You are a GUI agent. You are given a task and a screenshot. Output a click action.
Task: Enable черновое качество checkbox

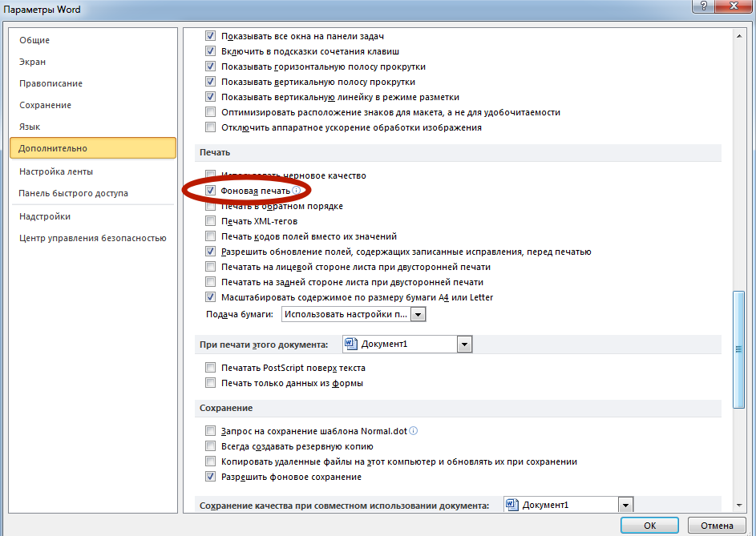(x=210, y=175)
